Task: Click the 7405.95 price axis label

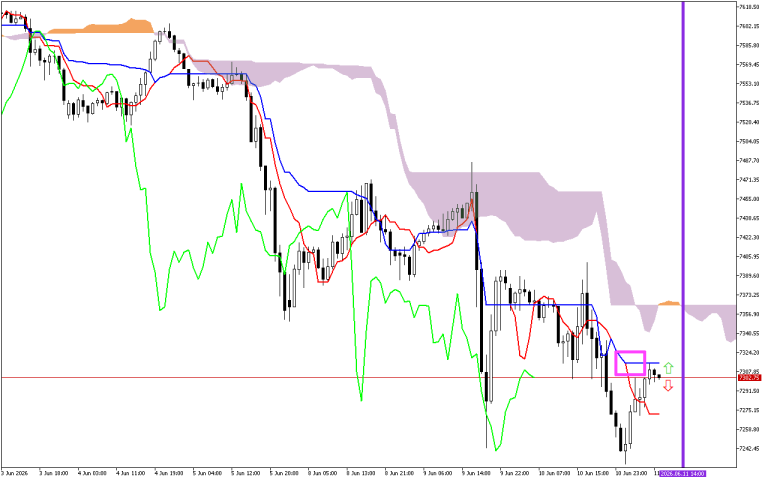Action: (x=749, y=257)
